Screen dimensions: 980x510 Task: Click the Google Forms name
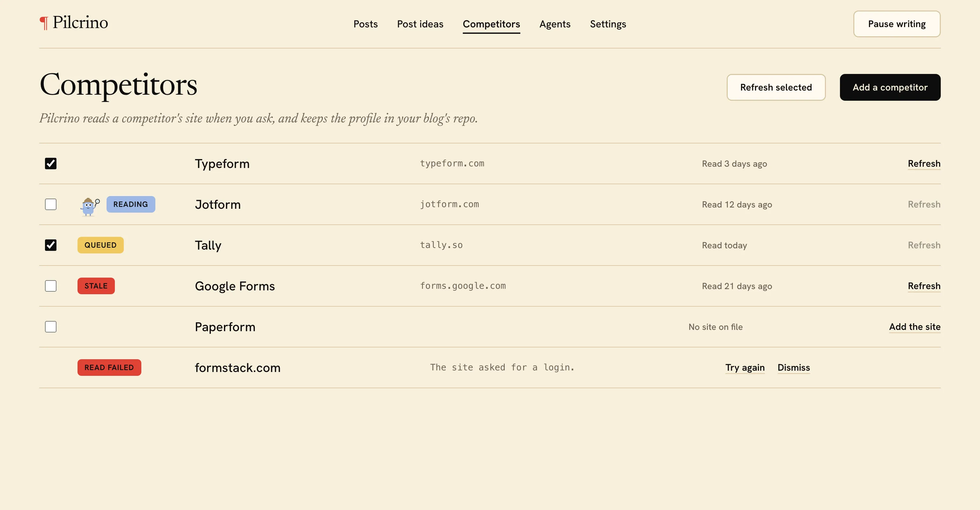click(235, 286)
